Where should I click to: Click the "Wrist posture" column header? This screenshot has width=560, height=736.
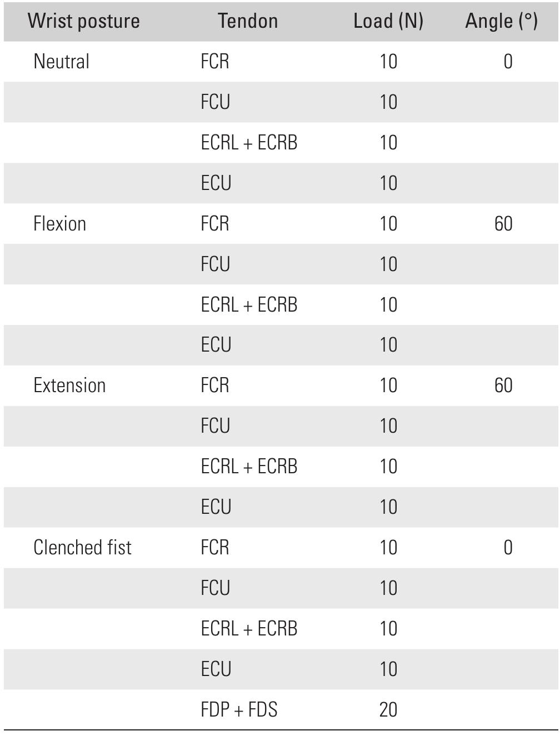pos(83,21)
